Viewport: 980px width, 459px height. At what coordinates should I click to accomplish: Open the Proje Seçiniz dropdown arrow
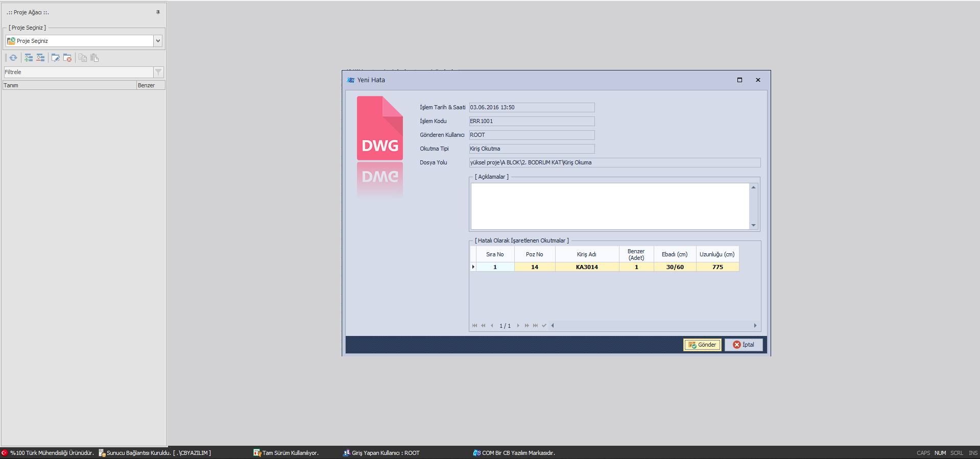click(x=158, y=41)
